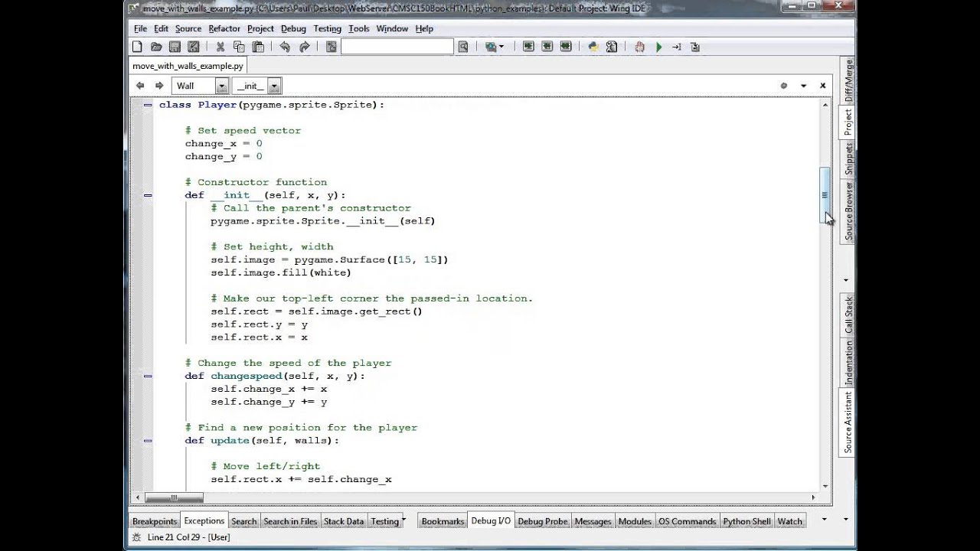Click the small circle icon at editor top right

click(x=783, y=86)
